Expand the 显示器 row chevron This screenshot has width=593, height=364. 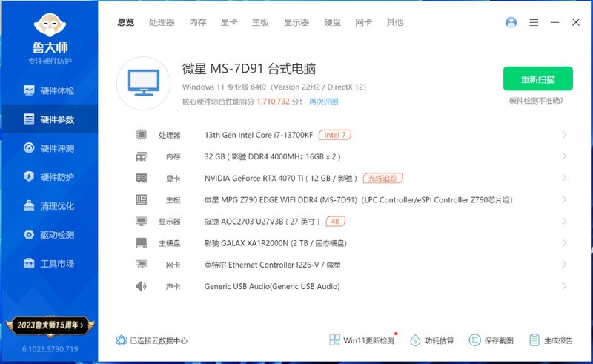point(564,221)
